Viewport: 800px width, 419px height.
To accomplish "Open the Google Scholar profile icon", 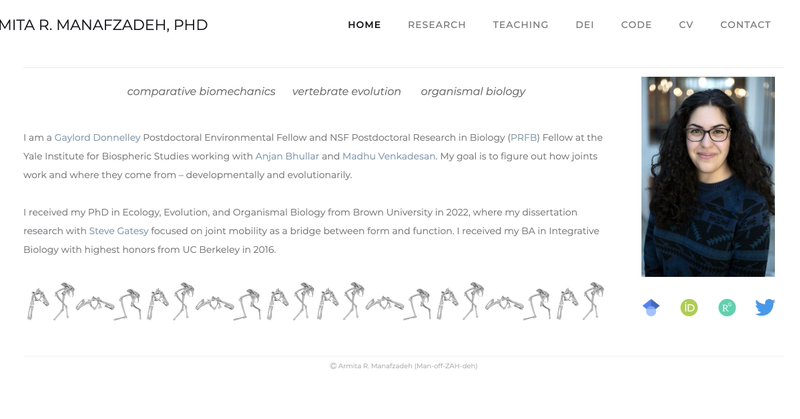I will tap(651, 308).
